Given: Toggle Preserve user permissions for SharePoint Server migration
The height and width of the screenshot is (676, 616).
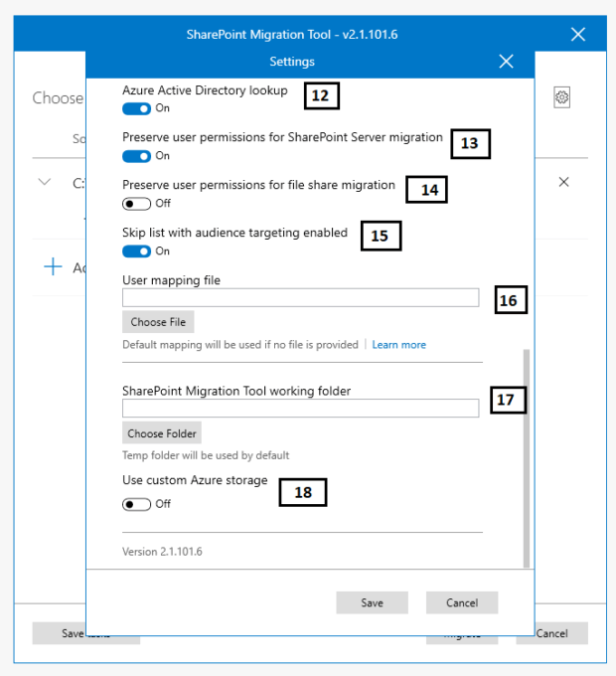Looking at the screenshot, I should click(136, 156).
